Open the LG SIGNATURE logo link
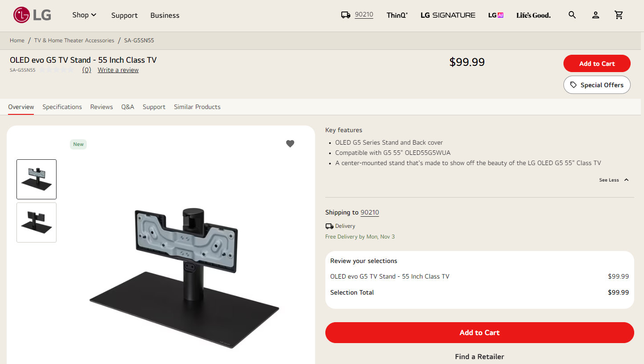644x364 pixels. click(x=448, y=15)
